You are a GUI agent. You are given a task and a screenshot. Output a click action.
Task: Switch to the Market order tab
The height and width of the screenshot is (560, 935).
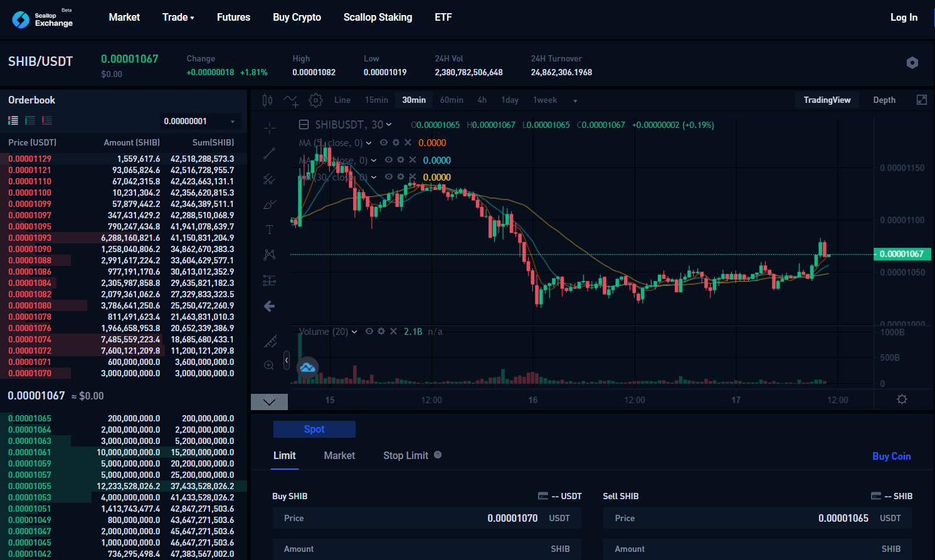point(339,456)
